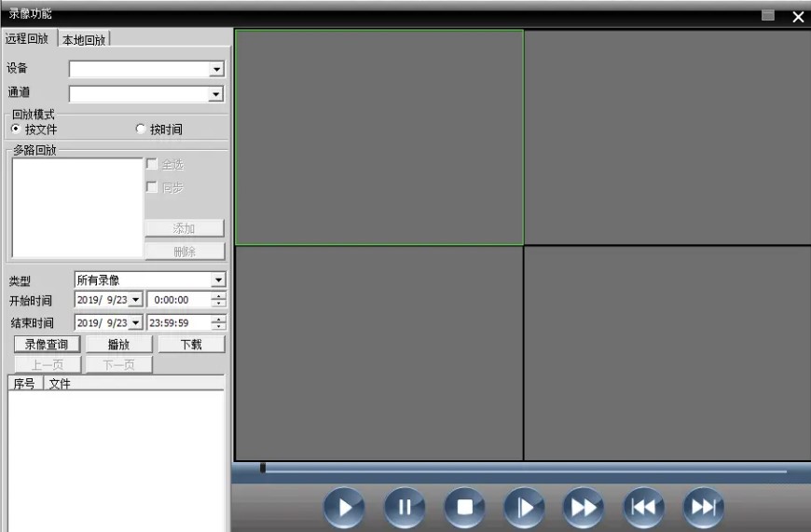
Task: Skip to next recording button
Action: [704, 507]
